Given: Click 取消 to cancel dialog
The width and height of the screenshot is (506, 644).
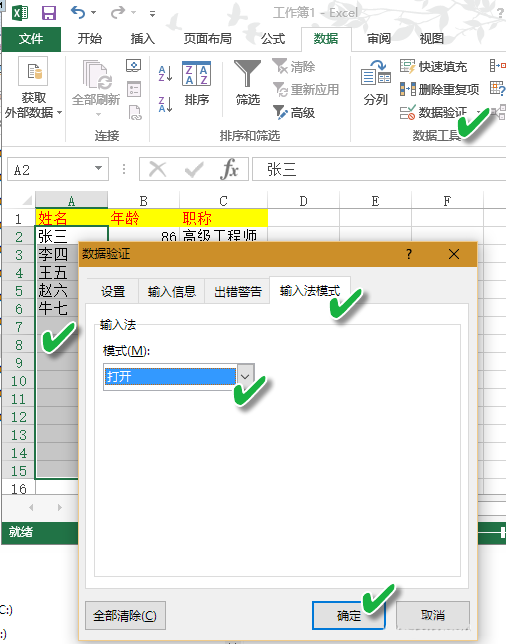Looking at the screenshot, I should [x=432, y=615].
